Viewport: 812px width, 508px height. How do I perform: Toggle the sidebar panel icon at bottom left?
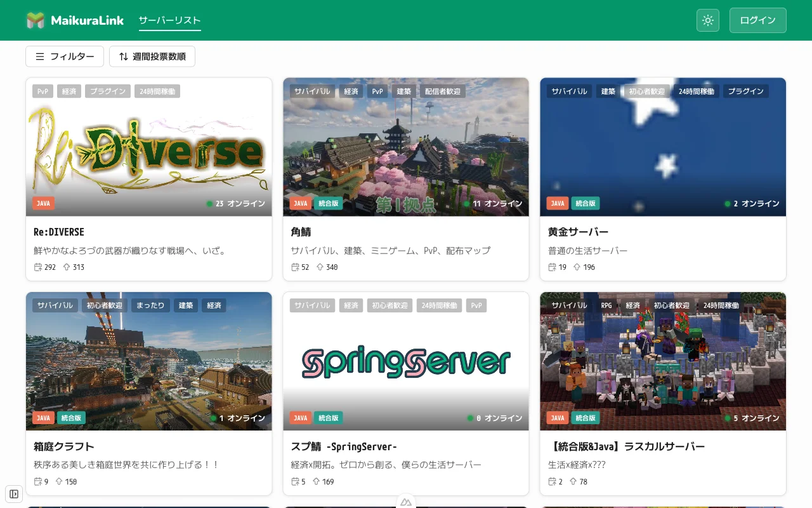pos(14,494)
